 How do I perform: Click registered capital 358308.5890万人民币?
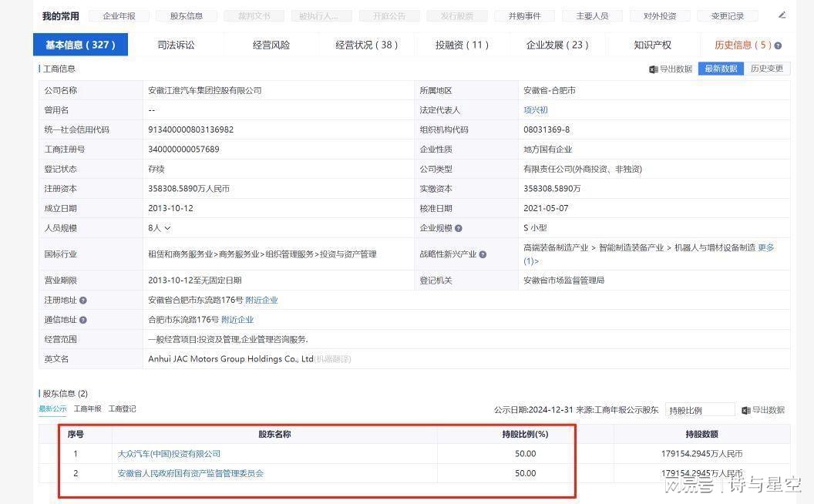click(189, 189)
